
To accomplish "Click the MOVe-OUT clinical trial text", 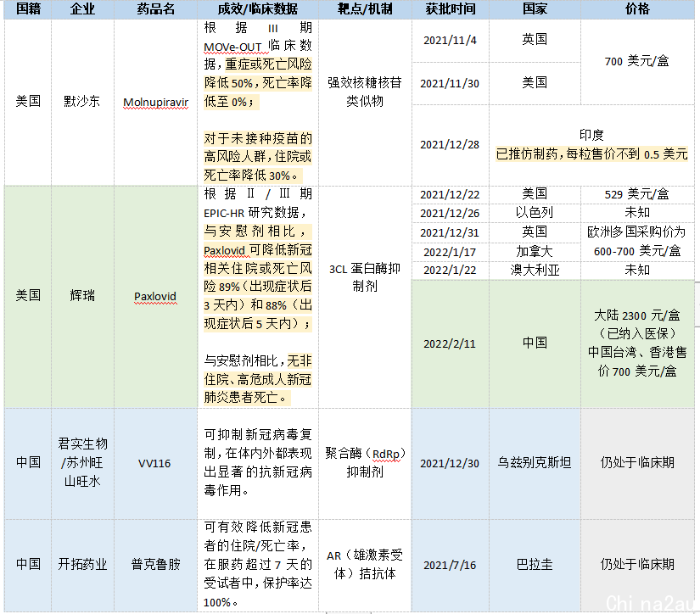I will click(232, 47).
